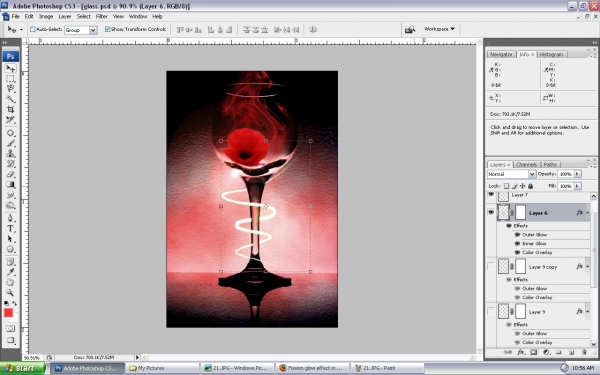This screenshot has height=375, width=600.
Task: Open the status bar info arrow menu
Action: 137,357
